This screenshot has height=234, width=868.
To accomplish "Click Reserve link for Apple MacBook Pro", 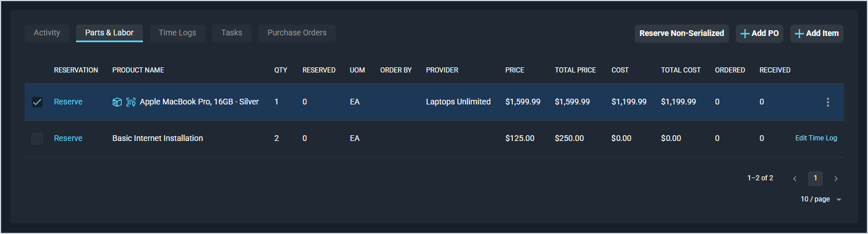I will pyautogui.click(x=68, y=102).
